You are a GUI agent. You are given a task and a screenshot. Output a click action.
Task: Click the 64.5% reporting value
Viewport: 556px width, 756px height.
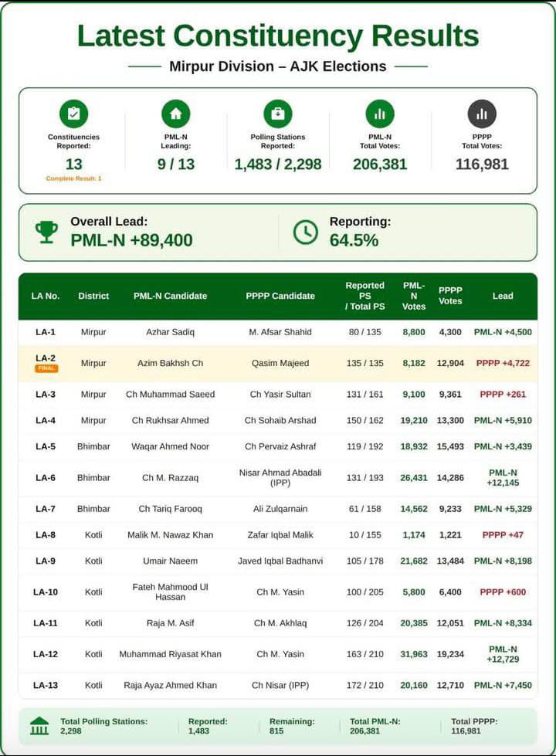pyautogui.click(x=354, y=240)
